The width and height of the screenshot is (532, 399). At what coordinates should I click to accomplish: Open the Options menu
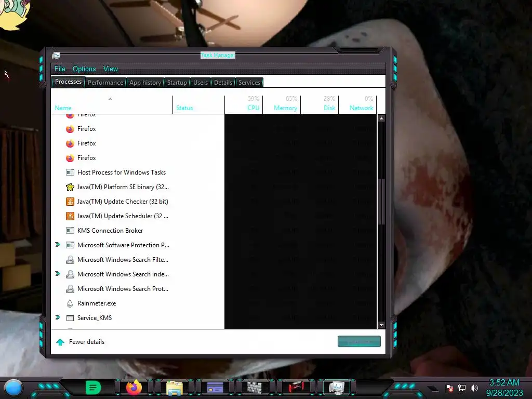tap(84, 69)
